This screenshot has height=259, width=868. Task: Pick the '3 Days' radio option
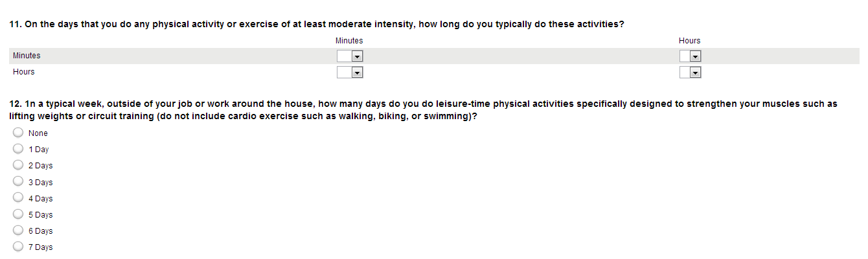pyautogui.click(x=18, y=181)
